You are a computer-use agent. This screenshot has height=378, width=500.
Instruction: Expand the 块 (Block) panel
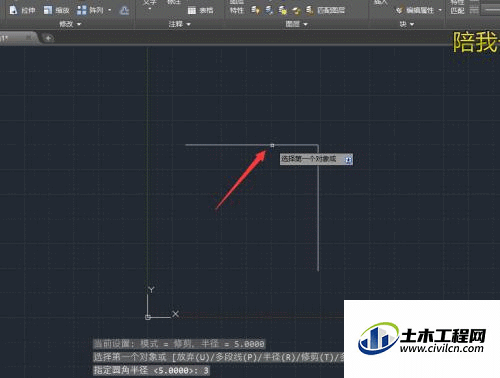407,24
